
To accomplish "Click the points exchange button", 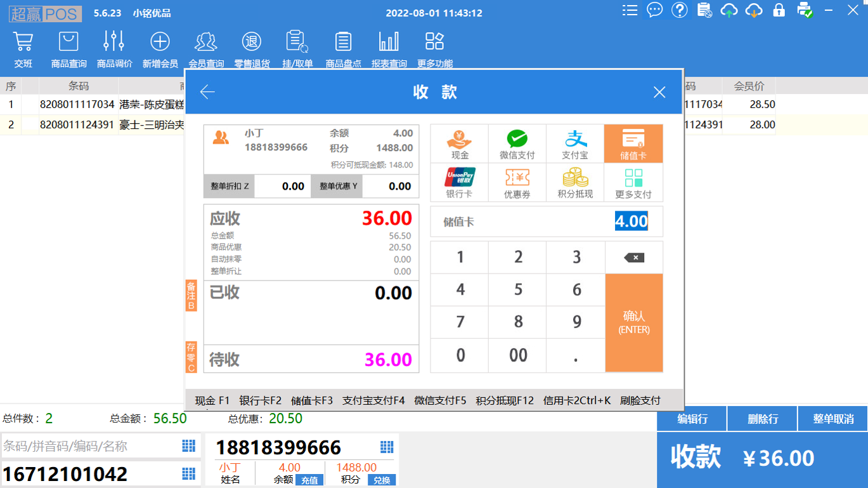I will [x=382, y=480].
